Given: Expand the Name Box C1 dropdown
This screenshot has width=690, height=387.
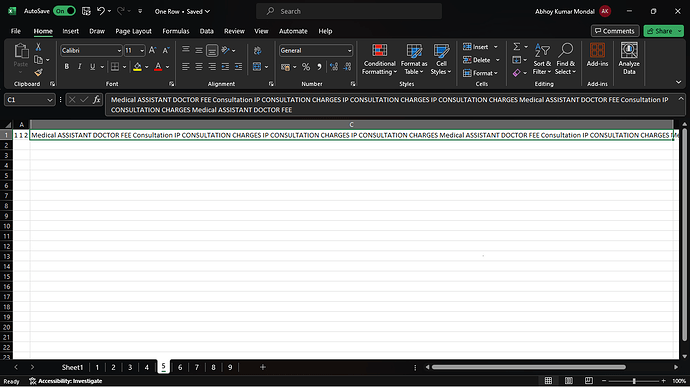Looking at the screenshot, I should point(50,100).
